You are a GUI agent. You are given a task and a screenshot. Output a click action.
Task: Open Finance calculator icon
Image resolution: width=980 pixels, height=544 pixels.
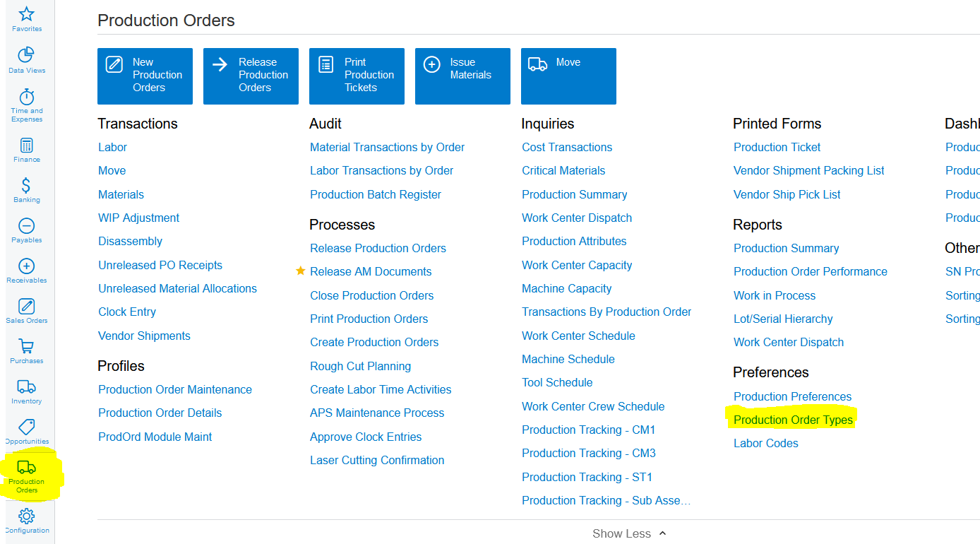[x=26, y=146]
